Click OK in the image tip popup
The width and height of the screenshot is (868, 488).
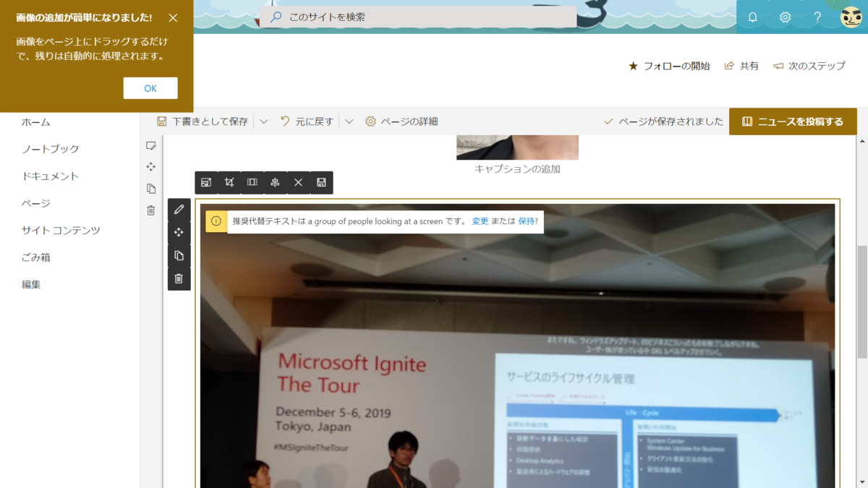pyautogui.click(x=150, y=88)
